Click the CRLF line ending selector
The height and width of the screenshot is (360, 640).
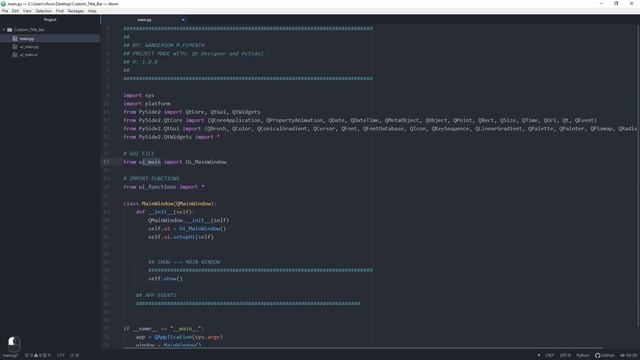[x=550, y=356]
